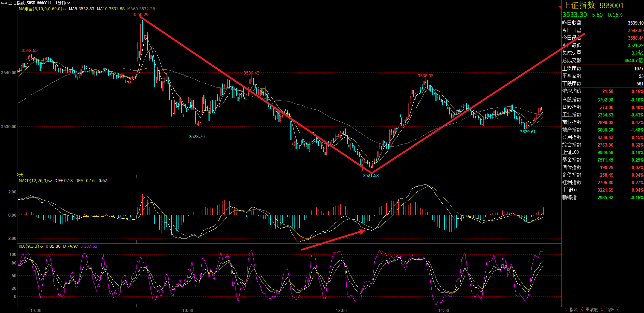
Task: Click the 2天 range label on chart
Action: (x=20, y=175)
